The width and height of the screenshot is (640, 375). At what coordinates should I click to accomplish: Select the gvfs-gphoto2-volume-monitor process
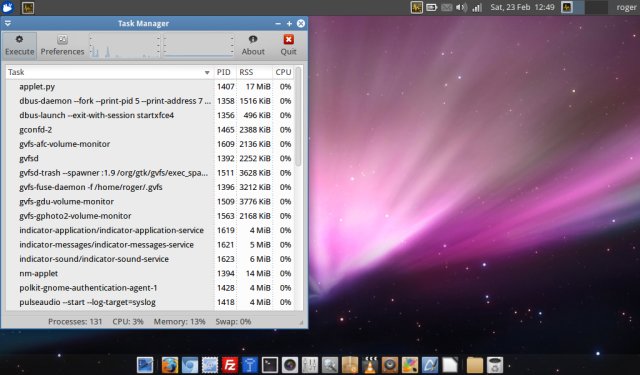tap(150, 216)
